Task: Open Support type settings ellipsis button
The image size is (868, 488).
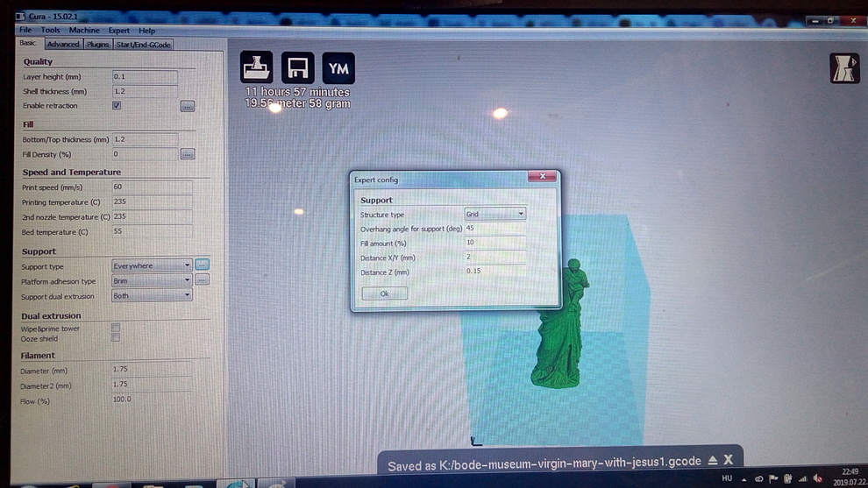Action: (x=202, y=265)
